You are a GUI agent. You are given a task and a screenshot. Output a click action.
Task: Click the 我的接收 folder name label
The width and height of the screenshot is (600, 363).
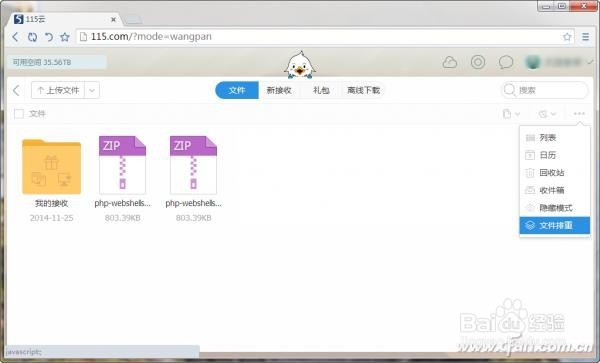(52, 203)
